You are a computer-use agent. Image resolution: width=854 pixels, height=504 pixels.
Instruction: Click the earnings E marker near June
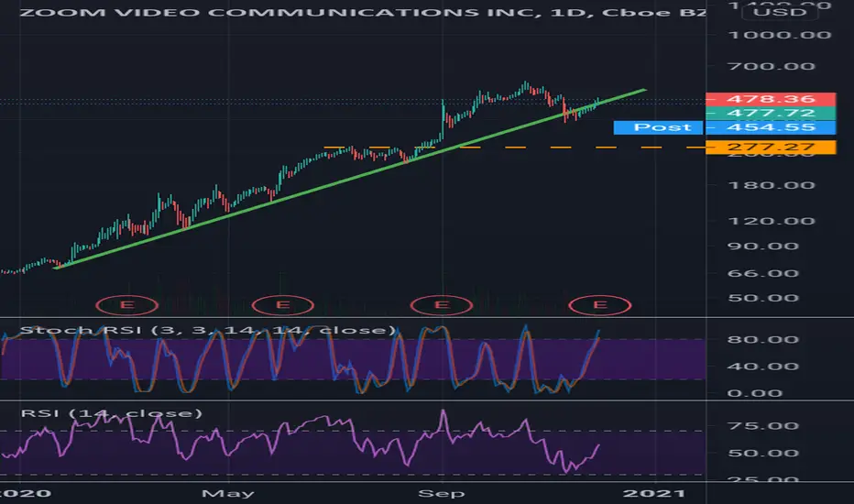coord(282,305)
